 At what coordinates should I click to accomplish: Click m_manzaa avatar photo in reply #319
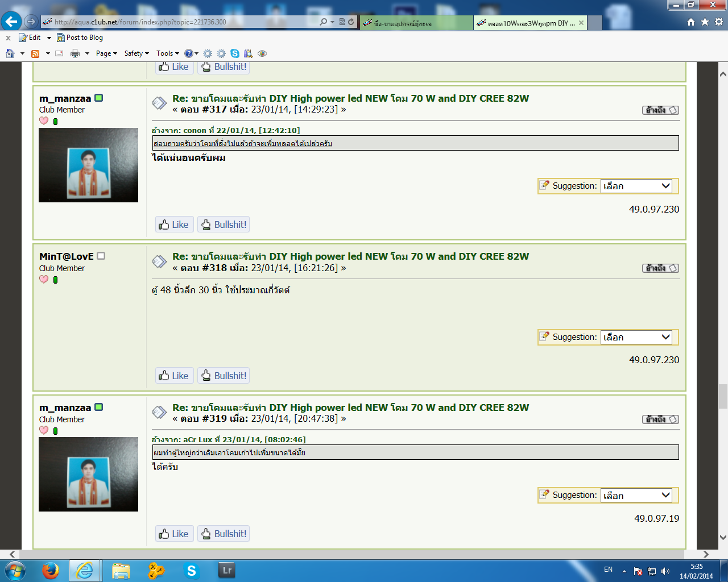coord(88,474)
